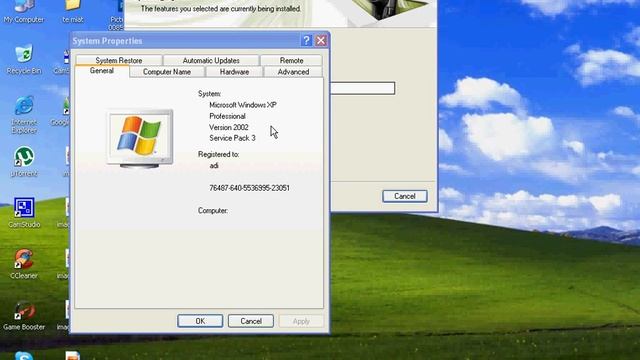Viewport: 640px width, 360px height.
Task: Open the CCleaner desktop shortcut
Action: point(24,264)
